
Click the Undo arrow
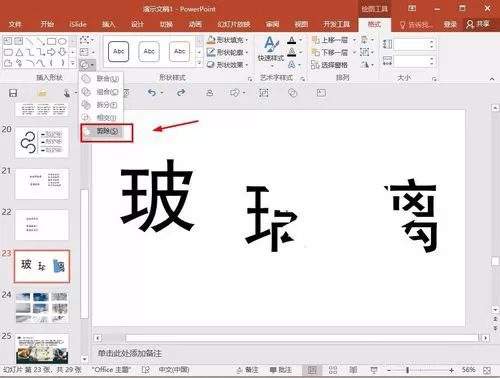(x=152, y=93)
